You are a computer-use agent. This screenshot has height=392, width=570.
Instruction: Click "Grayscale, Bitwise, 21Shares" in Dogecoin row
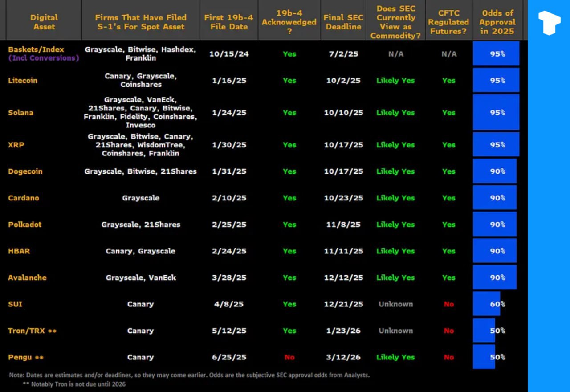(140, 171)
